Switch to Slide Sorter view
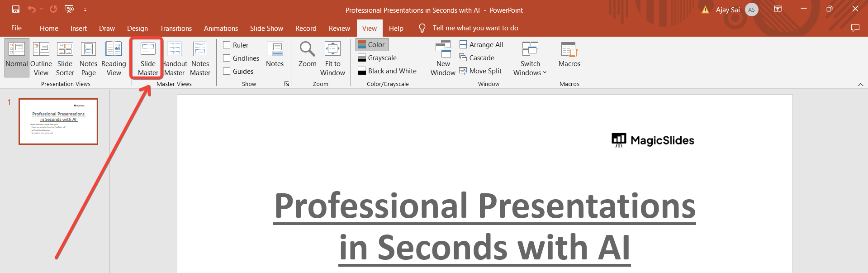The image size is (868, 273). pos(65,59)
